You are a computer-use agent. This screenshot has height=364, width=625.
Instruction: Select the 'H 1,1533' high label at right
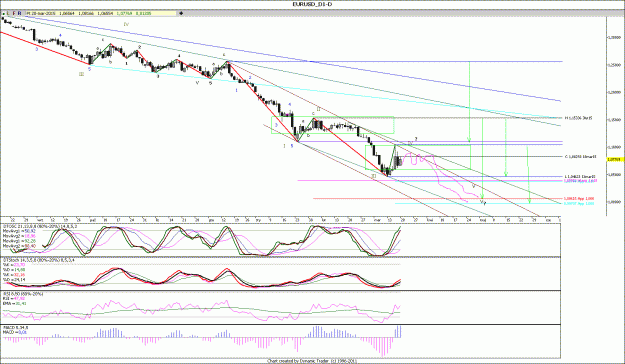(578, 118)
